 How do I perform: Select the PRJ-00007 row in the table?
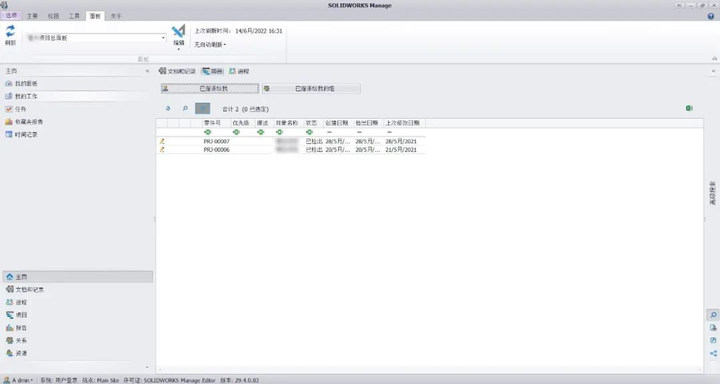point(291,141)
